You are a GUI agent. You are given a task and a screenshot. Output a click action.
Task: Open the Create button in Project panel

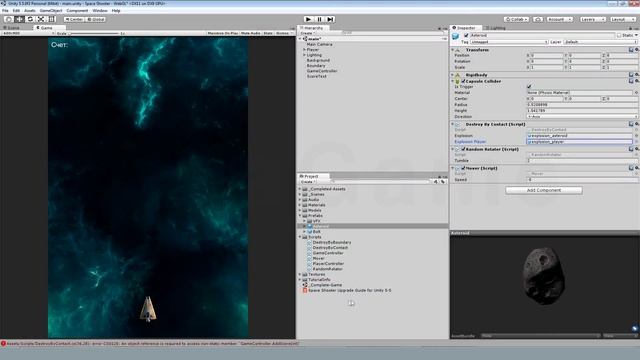coord(308,182)
